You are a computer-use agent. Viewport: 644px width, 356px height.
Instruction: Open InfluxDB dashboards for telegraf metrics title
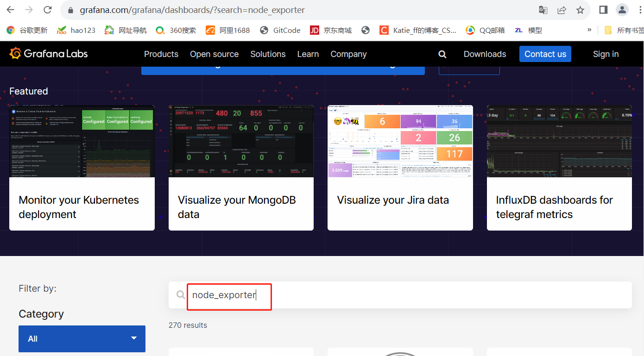coord(555,207)
